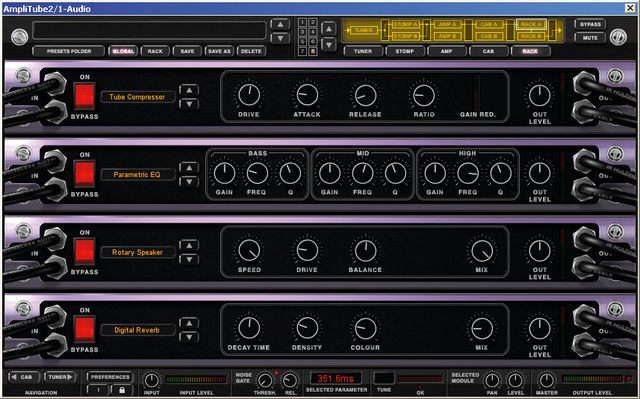Choose routing configuration number 6
The width and height of the screenshot is (640, 399).
pos(313,42)
